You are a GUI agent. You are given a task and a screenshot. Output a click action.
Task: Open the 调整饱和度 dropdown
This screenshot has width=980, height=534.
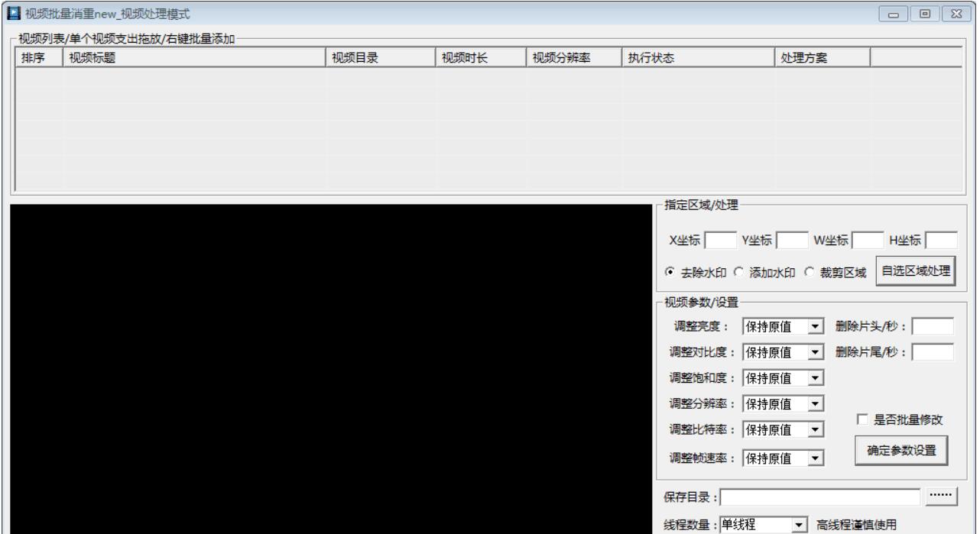point(816,377)
